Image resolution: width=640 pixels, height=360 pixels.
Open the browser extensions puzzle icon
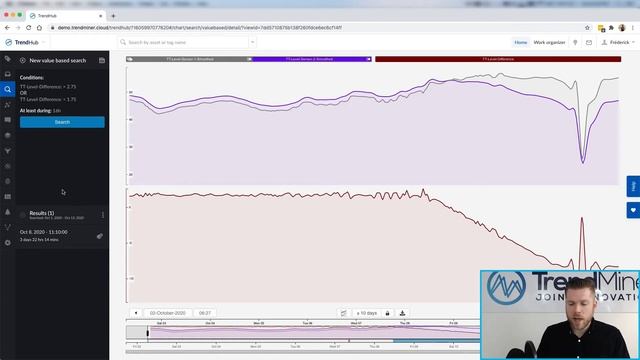coord(611,28)
